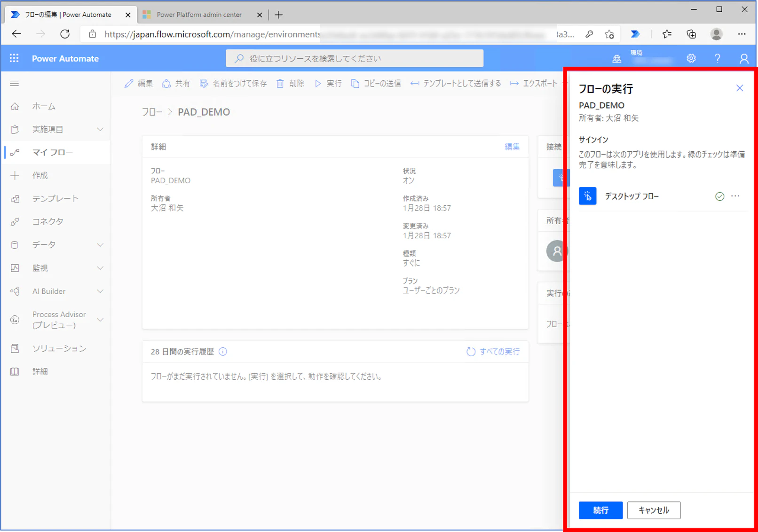Click the green check next to デスクトップ フロー
This screenshot has width=758, height=532.
719,196
